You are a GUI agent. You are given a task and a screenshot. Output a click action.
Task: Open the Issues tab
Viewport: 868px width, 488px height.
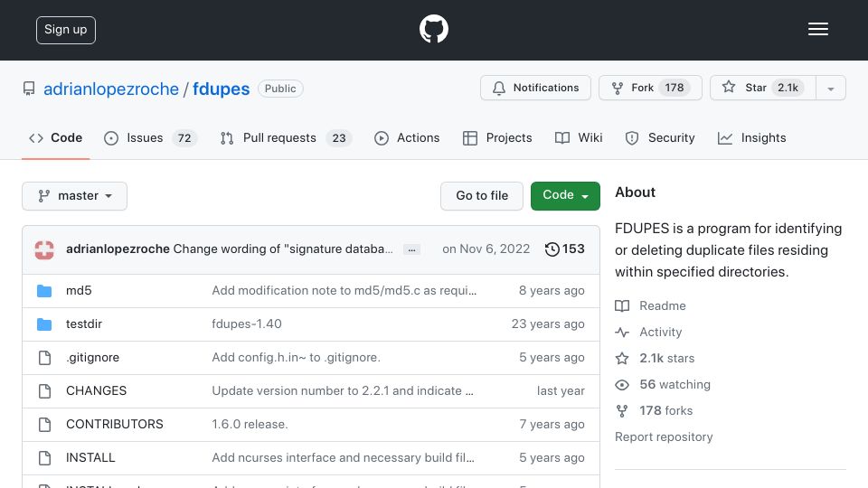coord(150,137)
